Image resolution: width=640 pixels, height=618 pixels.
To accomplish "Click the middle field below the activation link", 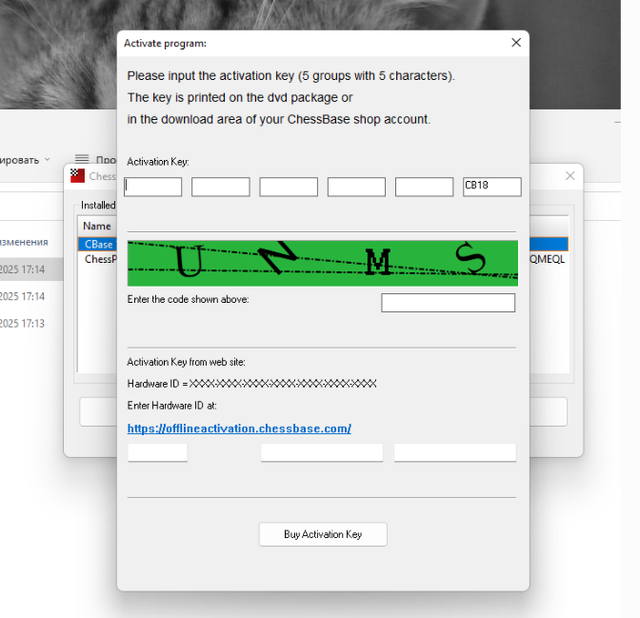I will (322, 453).
